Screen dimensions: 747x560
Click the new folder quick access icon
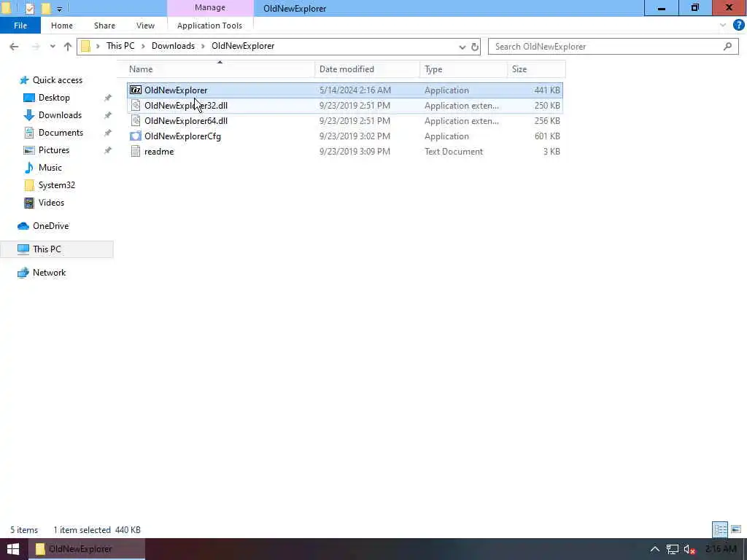point(46,8)
